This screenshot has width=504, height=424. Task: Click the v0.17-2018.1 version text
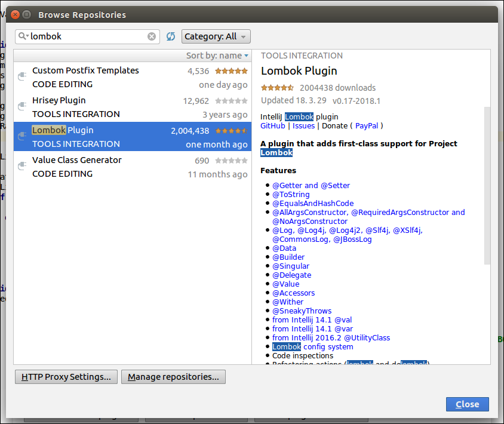pyautogui.click(x=356, y=101)
